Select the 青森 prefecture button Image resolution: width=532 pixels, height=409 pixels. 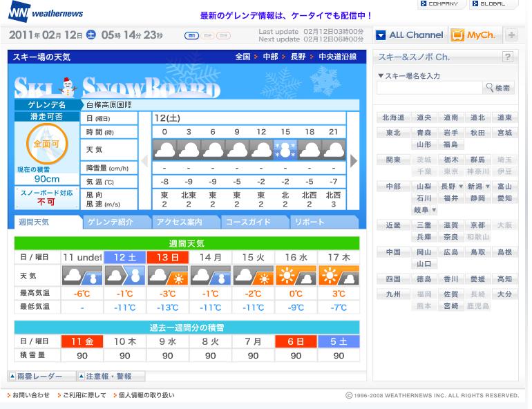point(424,133)
